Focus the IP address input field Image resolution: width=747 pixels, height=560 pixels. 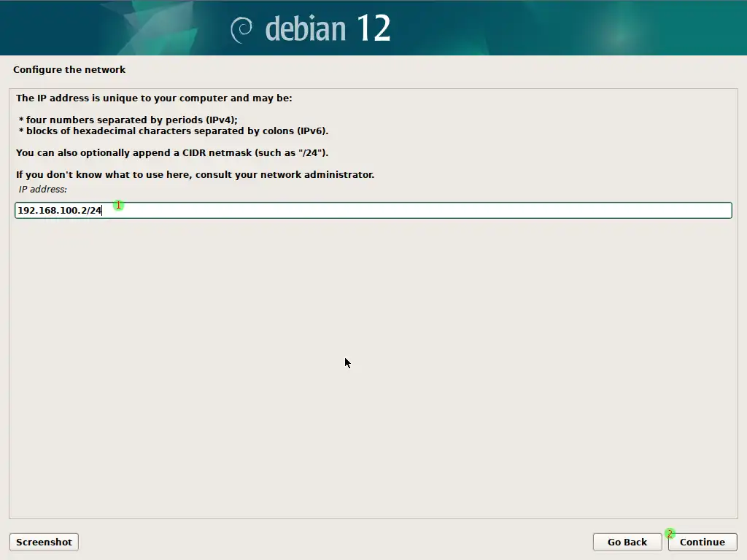(x=416, y=210)
